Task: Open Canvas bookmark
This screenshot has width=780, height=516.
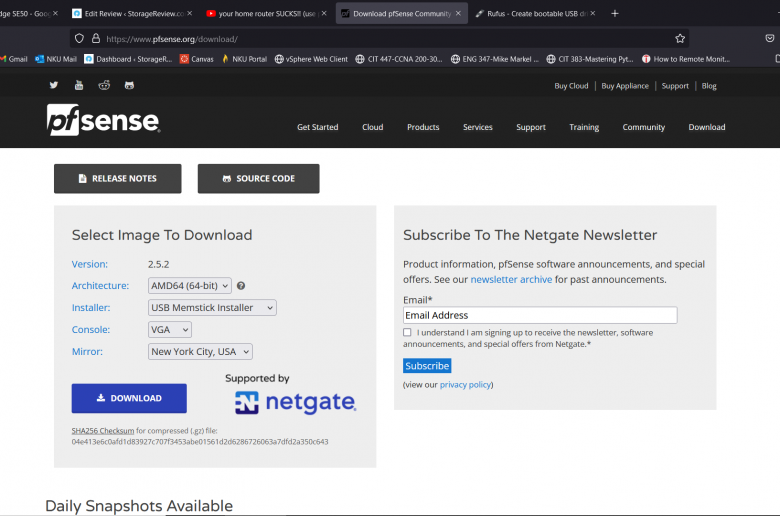Action: point(196,59)
